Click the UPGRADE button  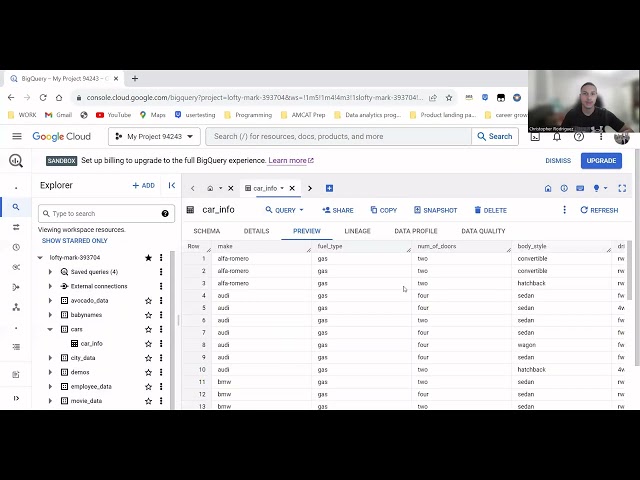(x=601, y=160)
